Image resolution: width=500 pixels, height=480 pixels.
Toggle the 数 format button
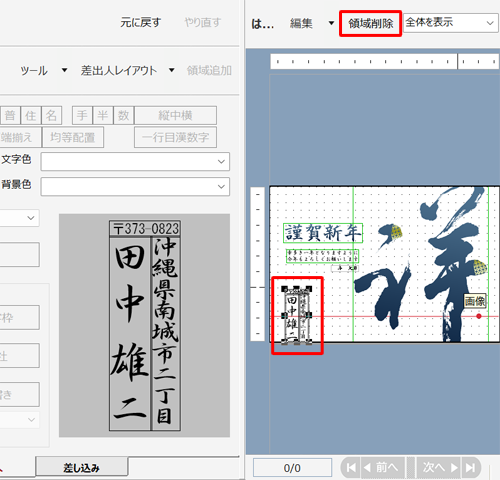(124, 116)
